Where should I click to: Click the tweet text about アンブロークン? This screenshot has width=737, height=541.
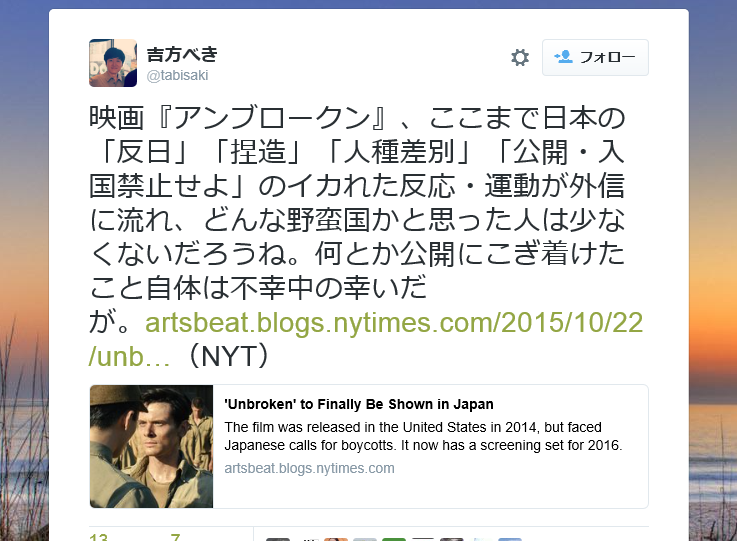(x=357, y=202)
